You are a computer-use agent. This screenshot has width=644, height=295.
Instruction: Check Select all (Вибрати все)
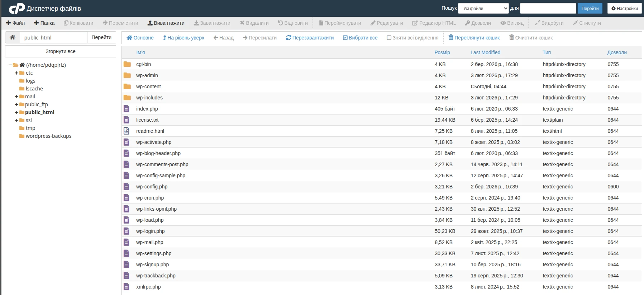(x=345, y=38)
